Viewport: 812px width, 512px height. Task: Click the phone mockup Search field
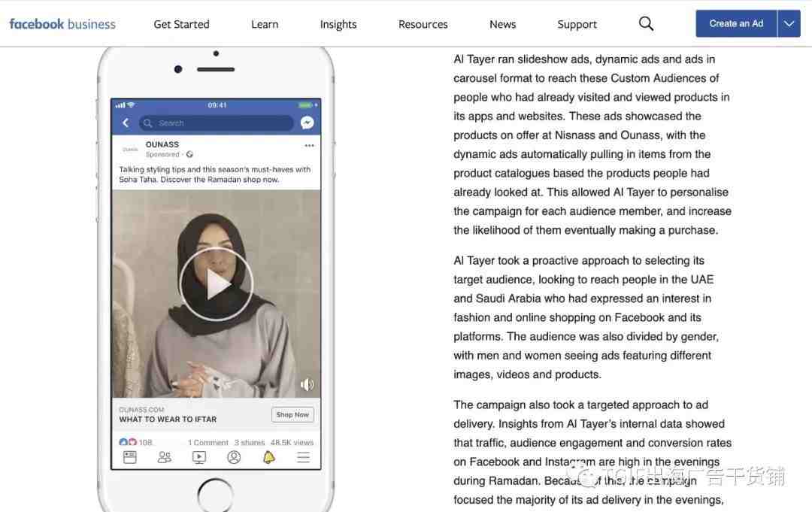(216, 123)
